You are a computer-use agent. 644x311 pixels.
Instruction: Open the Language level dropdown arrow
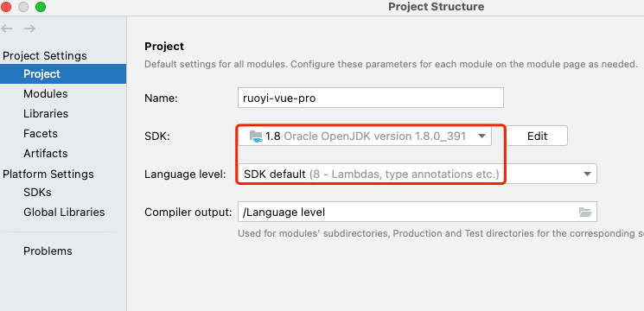[587, 175]
